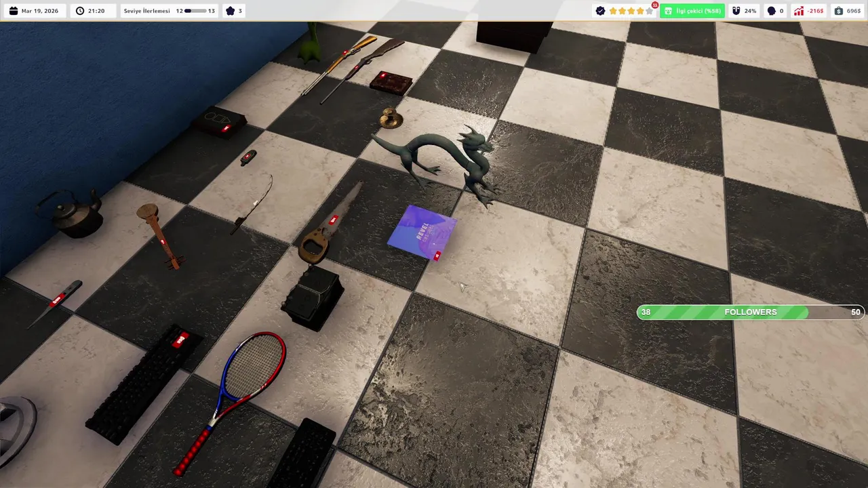Click the verified checkmark badge icon
Viewport: 868px width, 488px height.
pyautogui.click(x=600, y=11)
